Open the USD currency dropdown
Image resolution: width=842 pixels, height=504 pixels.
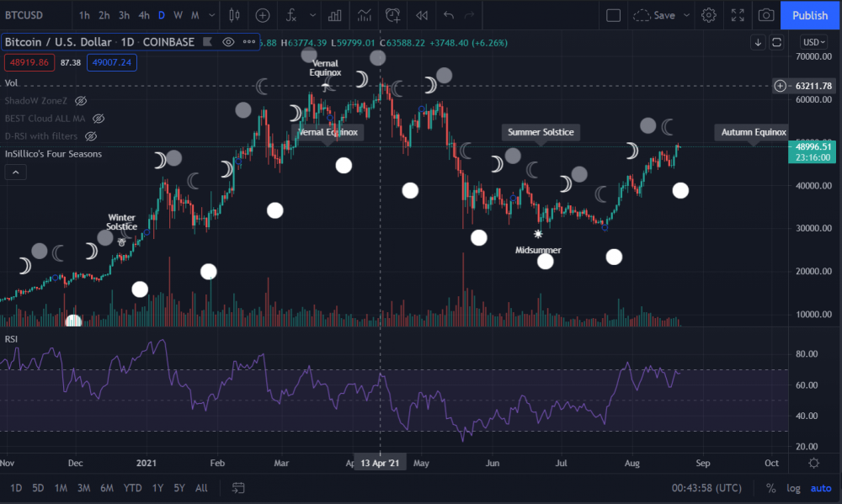click(x=813, y=42)
